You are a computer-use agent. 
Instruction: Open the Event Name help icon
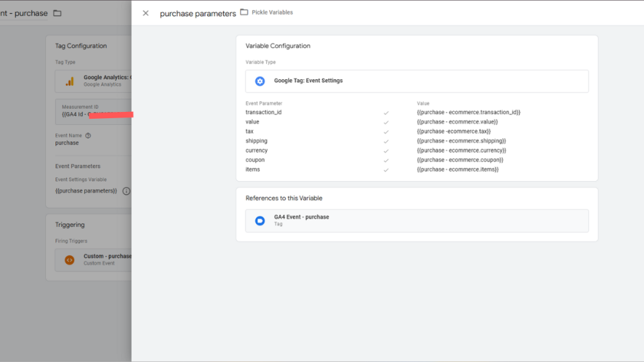[x=88, y=136]
